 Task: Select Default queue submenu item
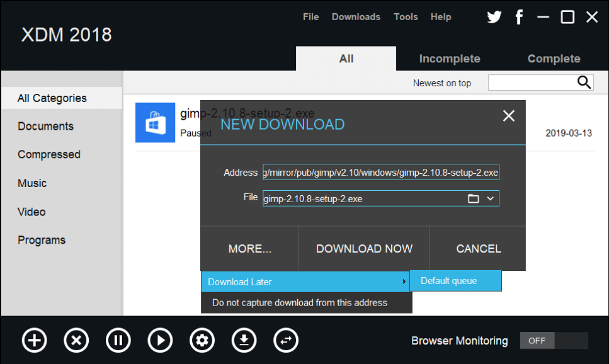click(455, 281)
